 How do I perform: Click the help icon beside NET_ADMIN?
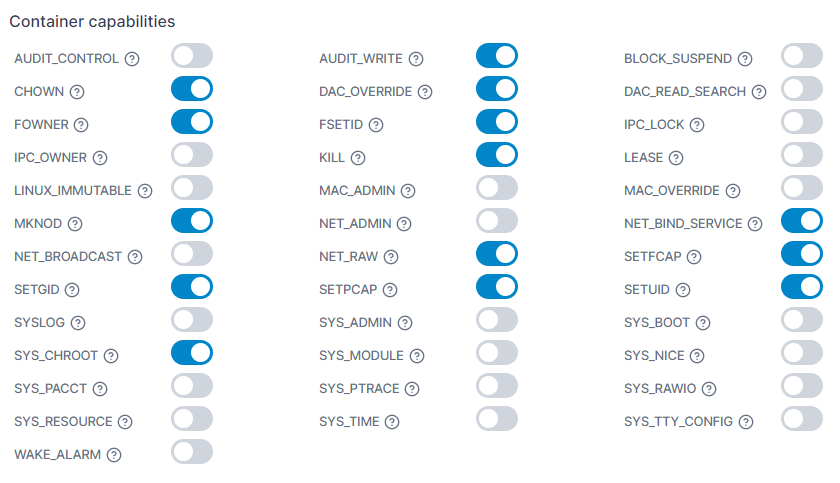401,224
